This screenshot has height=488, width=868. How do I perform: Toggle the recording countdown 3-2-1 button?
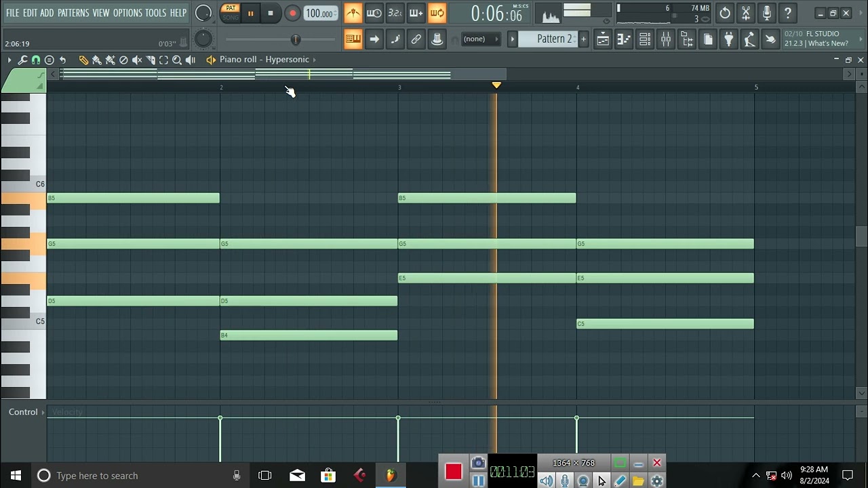click(395, 13)
